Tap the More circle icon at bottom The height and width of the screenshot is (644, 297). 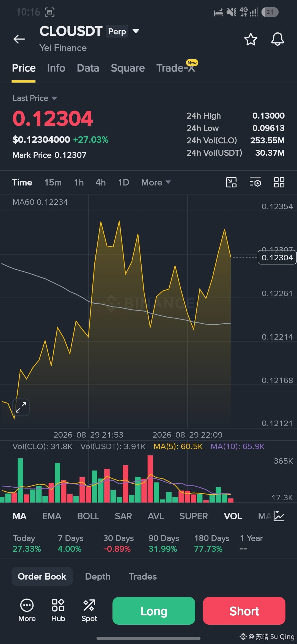click(x=27, y=611)
